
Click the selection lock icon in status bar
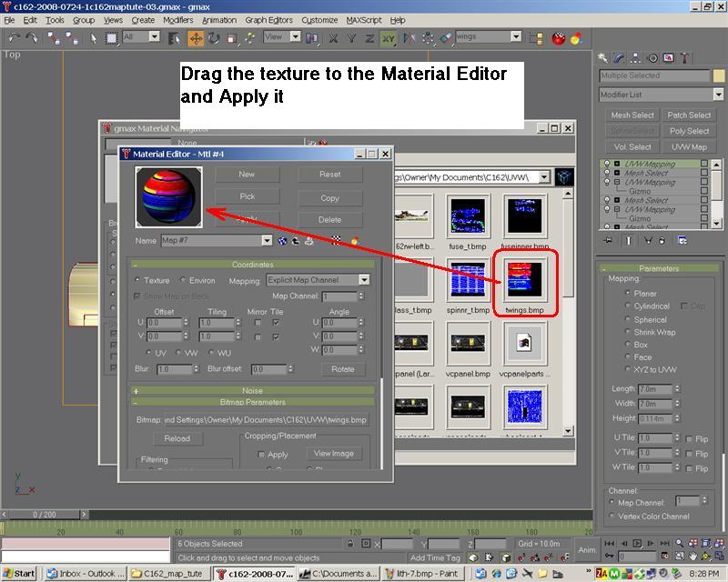click(x=350, y=543)
